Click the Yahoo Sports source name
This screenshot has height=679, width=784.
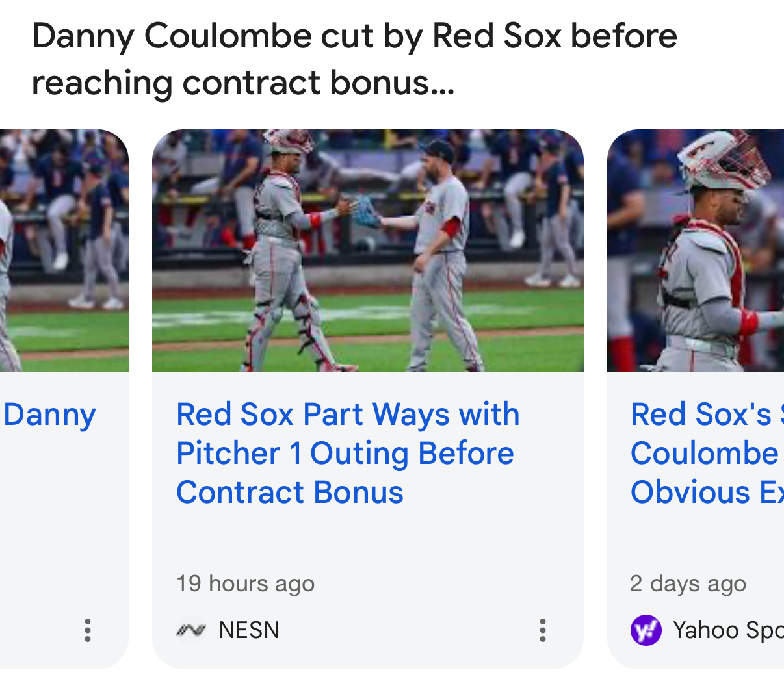(728, 630)
